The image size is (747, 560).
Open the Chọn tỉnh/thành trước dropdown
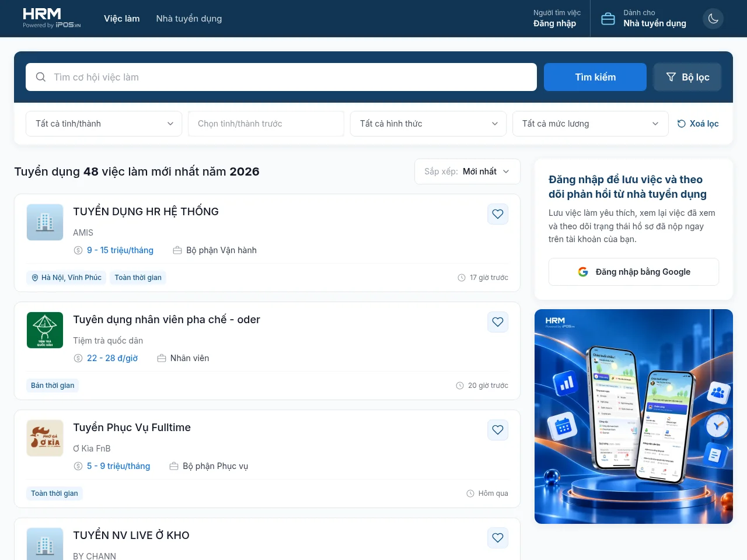(266, 124)
